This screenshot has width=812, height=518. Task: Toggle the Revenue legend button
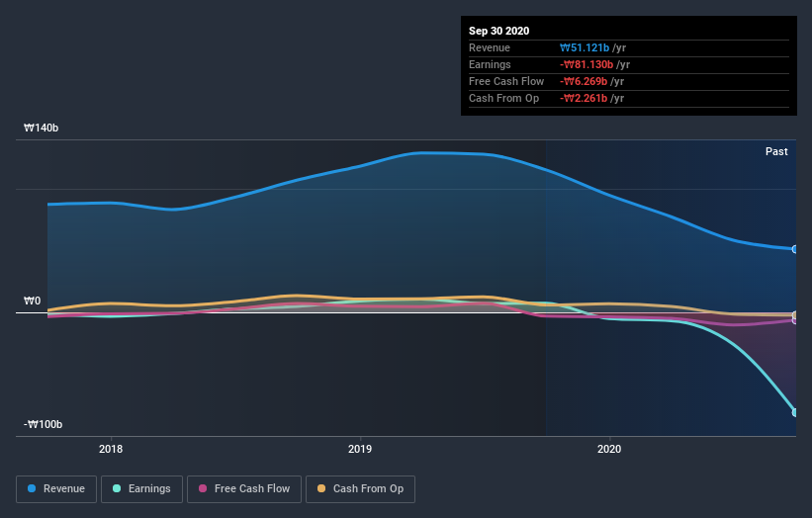coord(56,489)
